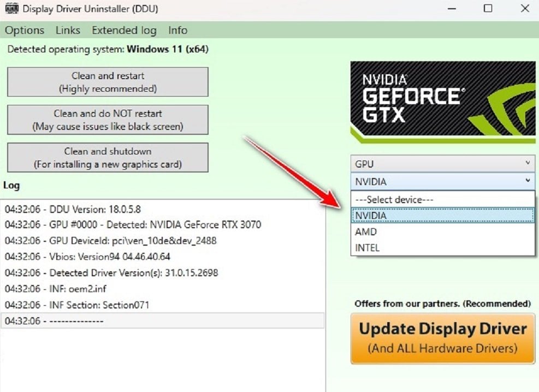Select log line INF Section: Section071
The height and width of the screenshot is (392, 539).
(x=162, y=305)
